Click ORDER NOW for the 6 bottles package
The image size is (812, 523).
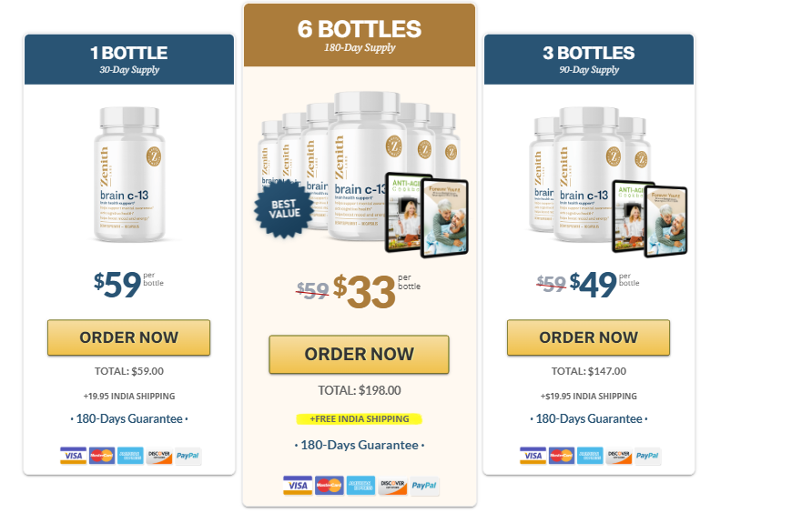point(359,355)
